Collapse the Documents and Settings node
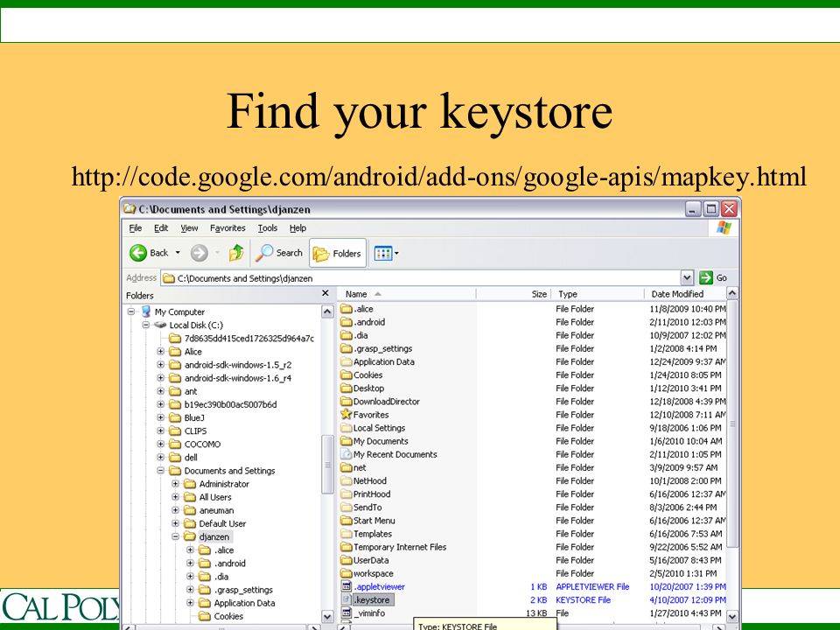This screenshot has width=840, height=630. pos(160,471)
